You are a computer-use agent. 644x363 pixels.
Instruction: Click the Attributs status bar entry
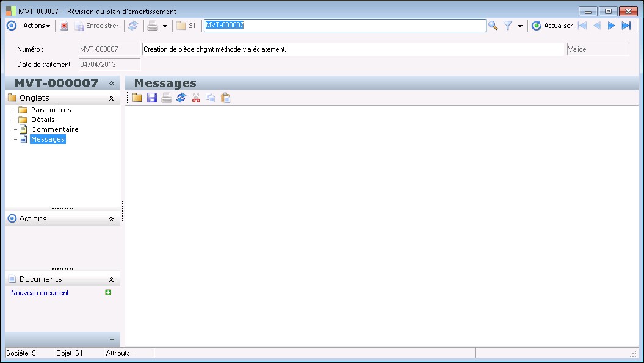tap(129, 353)
